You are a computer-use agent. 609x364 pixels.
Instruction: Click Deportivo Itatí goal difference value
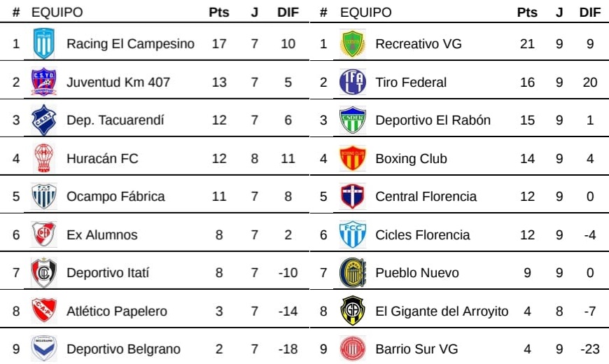point(288,272)
